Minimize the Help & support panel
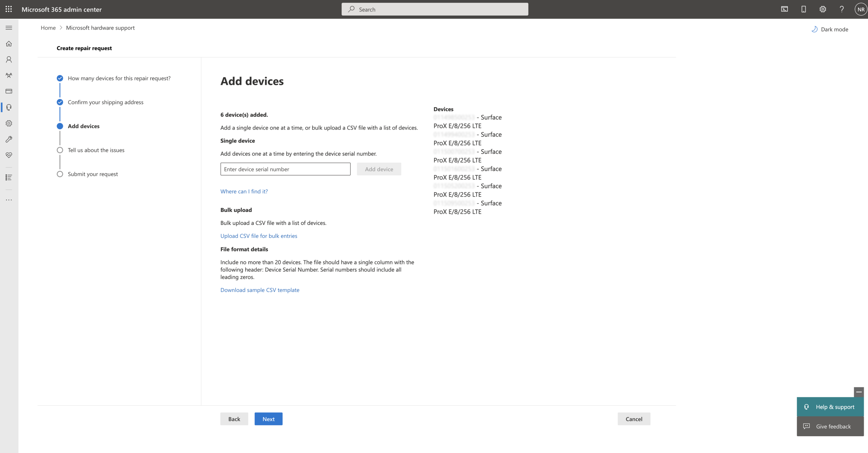This screenshot has height=453, width=868. pos(859,392)
